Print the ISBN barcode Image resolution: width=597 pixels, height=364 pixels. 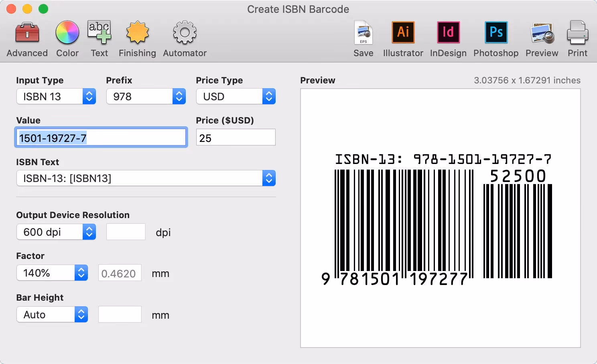tap(577, 38)
